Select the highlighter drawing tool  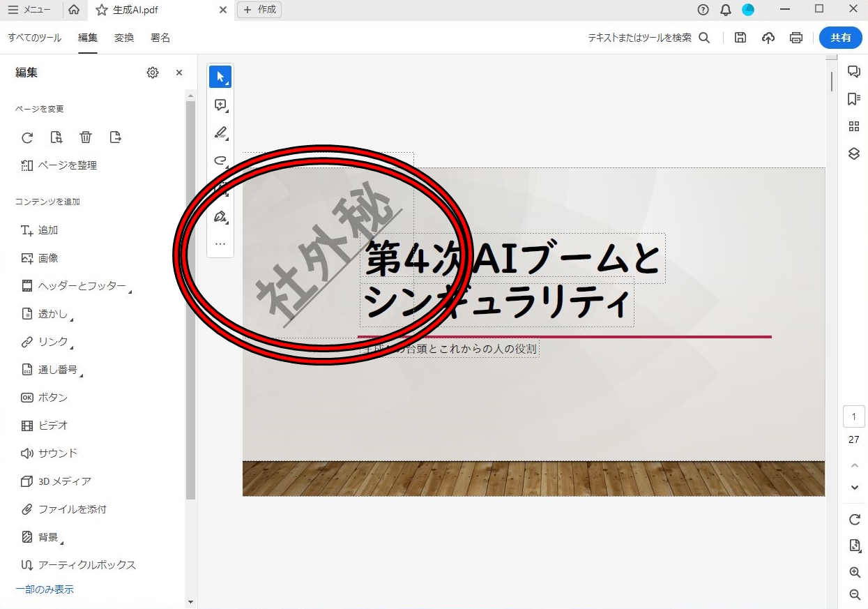pos(220,133)
